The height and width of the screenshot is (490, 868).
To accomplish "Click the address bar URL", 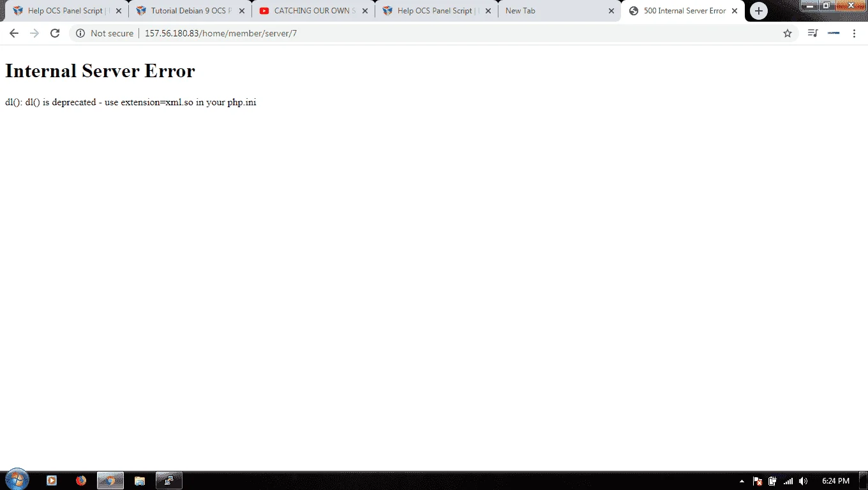I will [x=221, y=33].
